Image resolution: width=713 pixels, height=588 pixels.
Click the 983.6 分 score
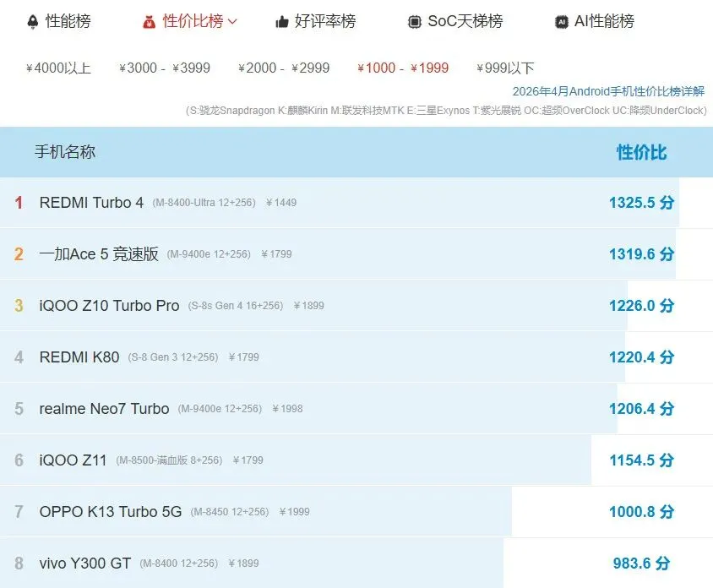pos(641,563)
